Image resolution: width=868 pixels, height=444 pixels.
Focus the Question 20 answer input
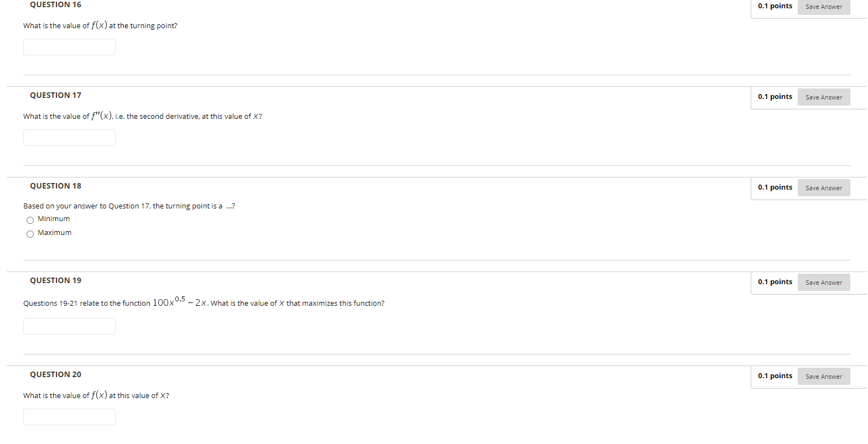coord(69,417)
